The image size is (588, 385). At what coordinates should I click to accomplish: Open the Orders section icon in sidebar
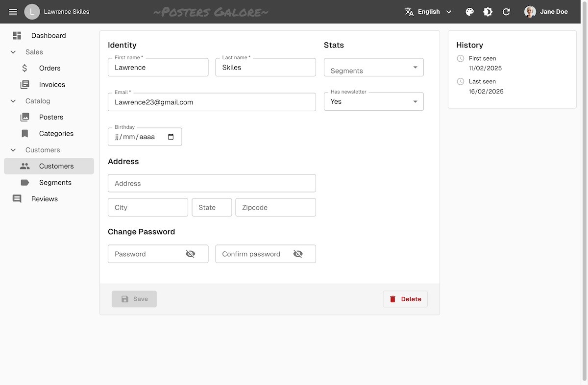tap(25, 68)
